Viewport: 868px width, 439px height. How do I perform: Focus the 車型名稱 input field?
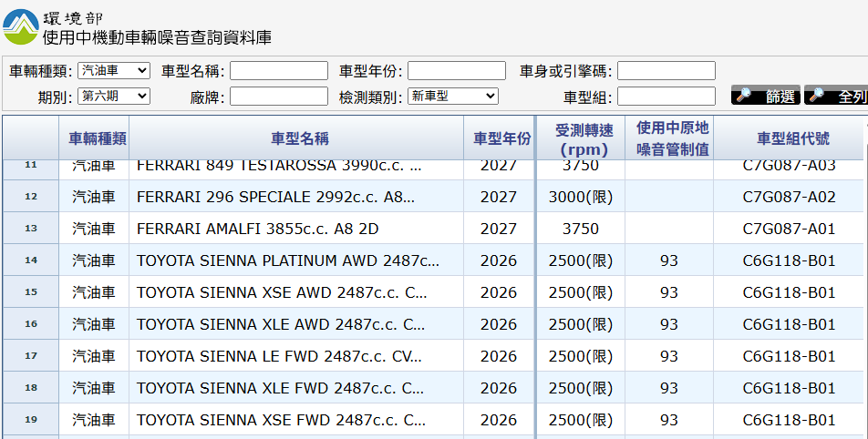coord(279,71)
